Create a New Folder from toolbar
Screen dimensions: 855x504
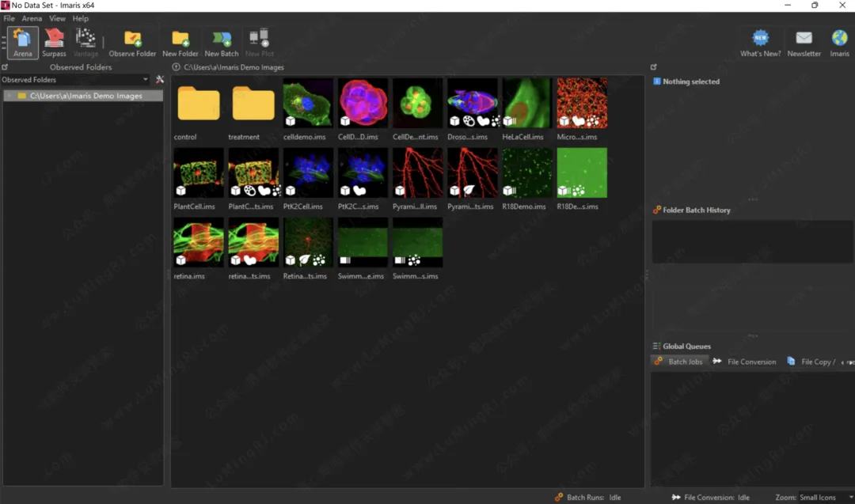coord(180,42)
